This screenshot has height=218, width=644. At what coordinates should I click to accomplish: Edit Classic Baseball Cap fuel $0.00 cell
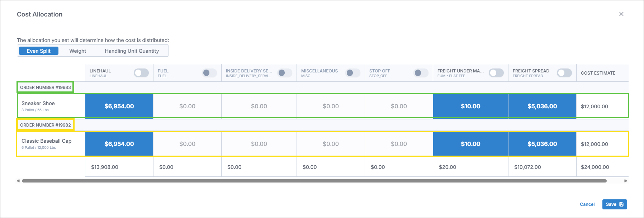(x=187, y=144)
